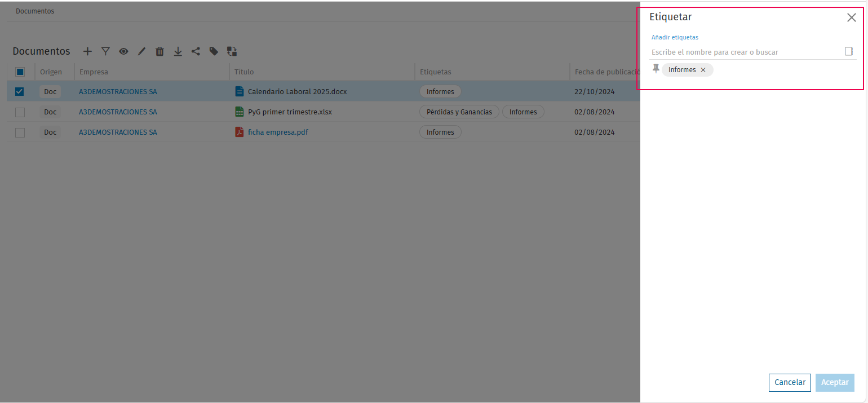Image resolution: width=868 pixels, height=403 pixels.
Task: Check the ficha empresa.pdf row checkbox
Action: pos(20,132)
